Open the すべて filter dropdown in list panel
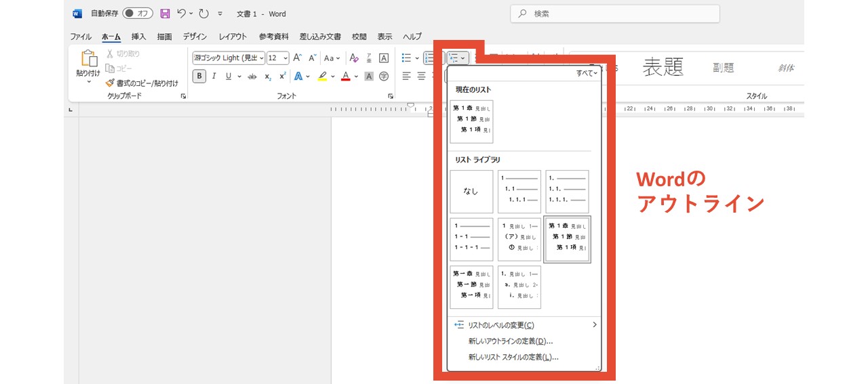 [587, 73]
